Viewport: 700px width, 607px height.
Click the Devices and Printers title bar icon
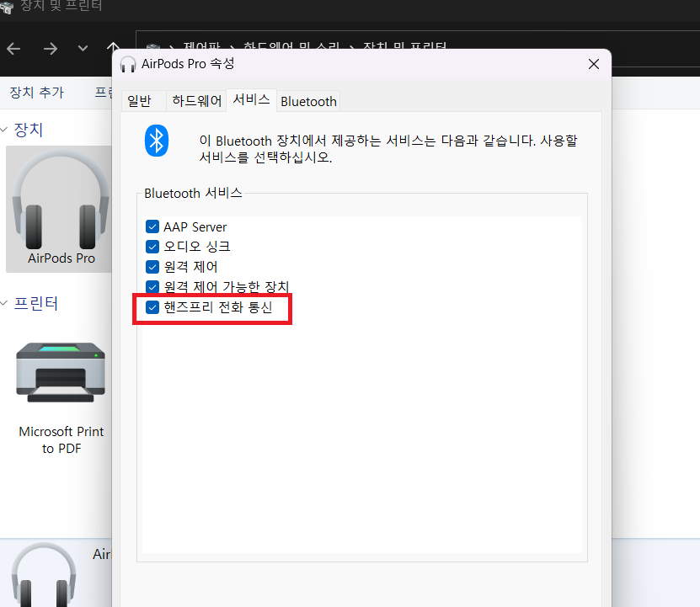pos(7,7)
